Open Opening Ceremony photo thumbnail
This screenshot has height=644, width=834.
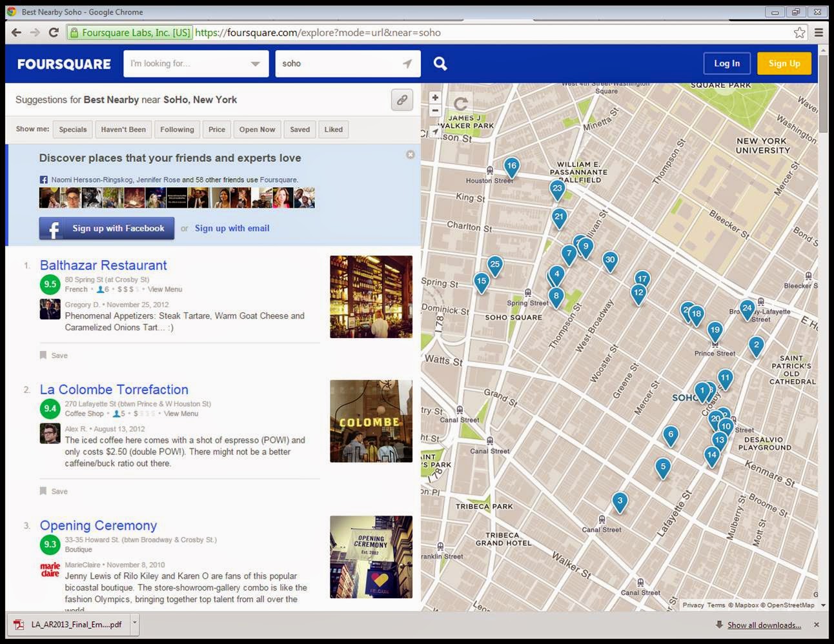(x=371, y=557)
